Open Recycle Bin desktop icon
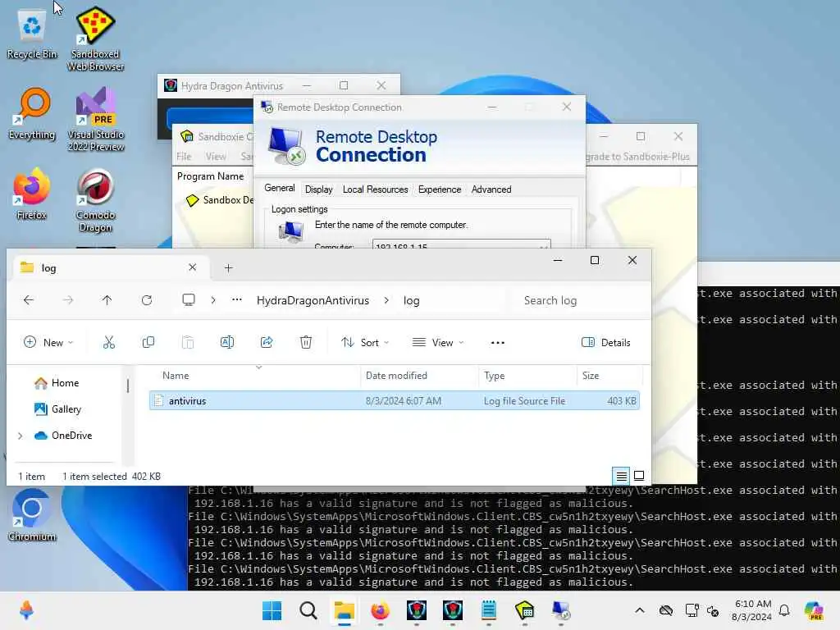Viewport: 840px width, 630px height. [32, 33]
